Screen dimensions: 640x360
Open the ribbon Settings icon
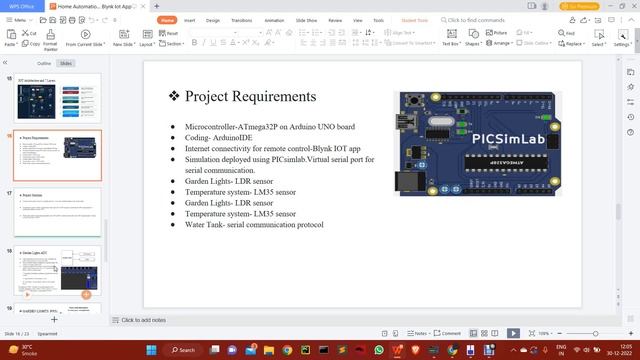(x=622, y=34)
